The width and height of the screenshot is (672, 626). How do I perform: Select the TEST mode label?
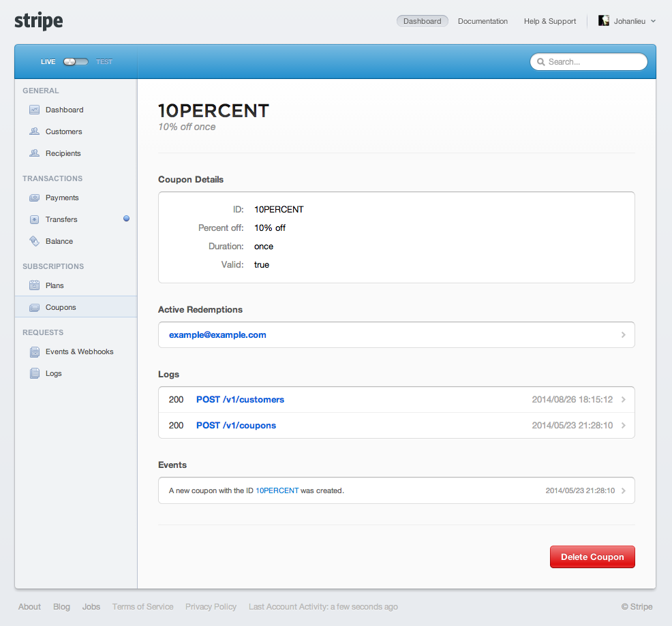[104, 62]
